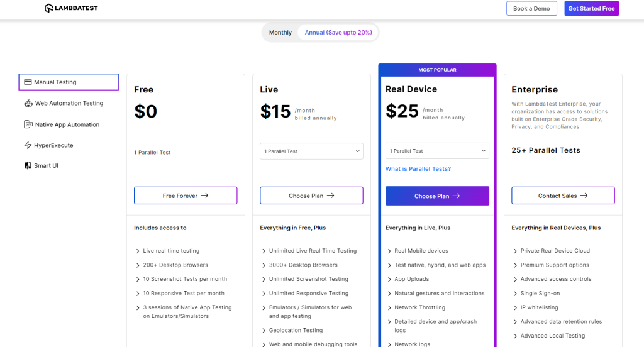Click Book a Demo button
This screenshot has width=644, height=347.
pos(531,8)
